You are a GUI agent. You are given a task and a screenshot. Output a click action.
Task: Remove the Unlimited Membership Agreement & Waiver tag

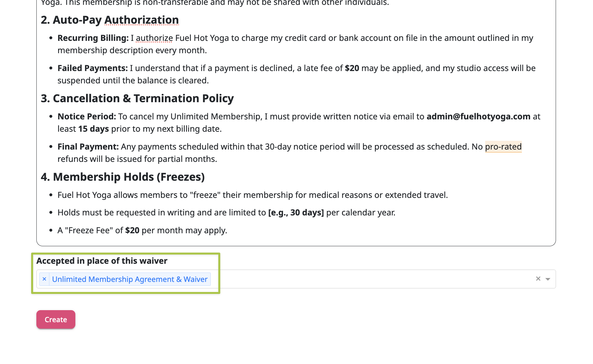point(44,279)
